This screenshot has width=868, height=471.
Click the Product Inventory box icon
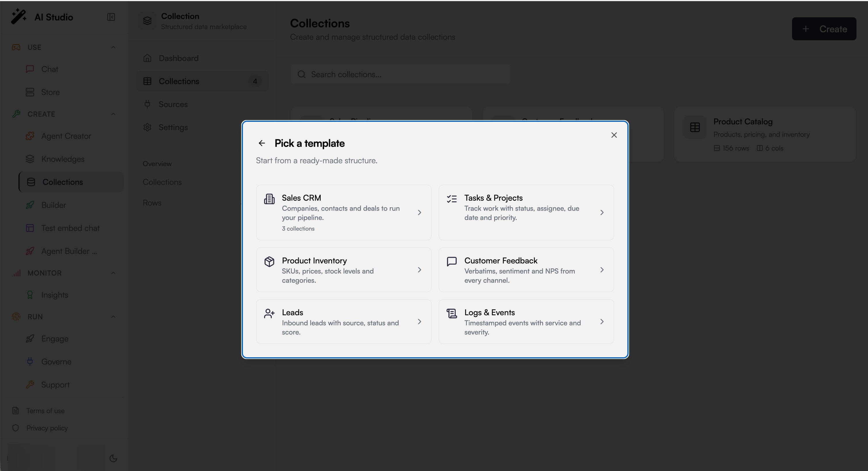click(x=269, y=262)
